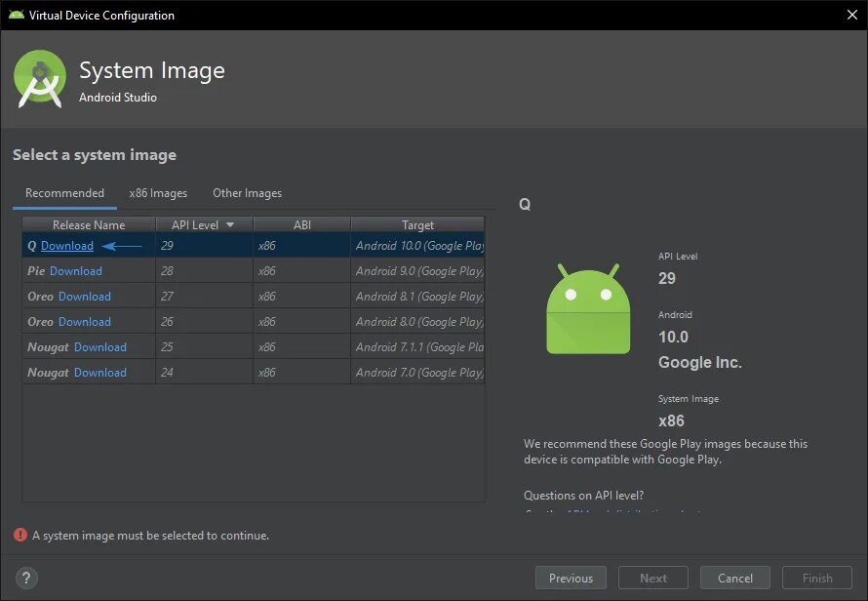Click the Pie release name text

tap(36, 271)
